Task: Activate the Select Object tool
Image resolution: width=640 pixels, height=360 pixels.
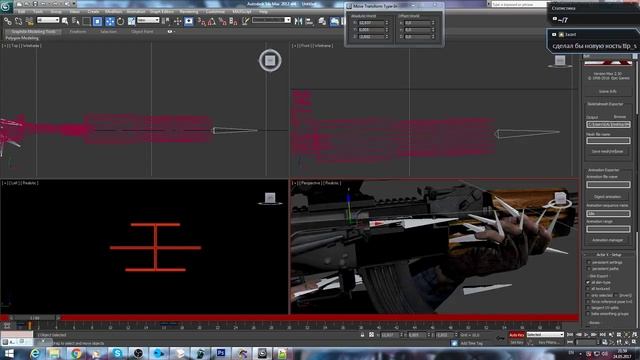Action: coord(65,21)
